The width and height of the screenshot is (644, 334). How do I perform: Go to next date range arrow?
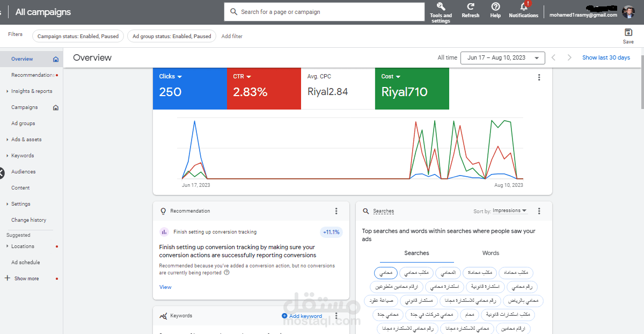click(569, 57)
